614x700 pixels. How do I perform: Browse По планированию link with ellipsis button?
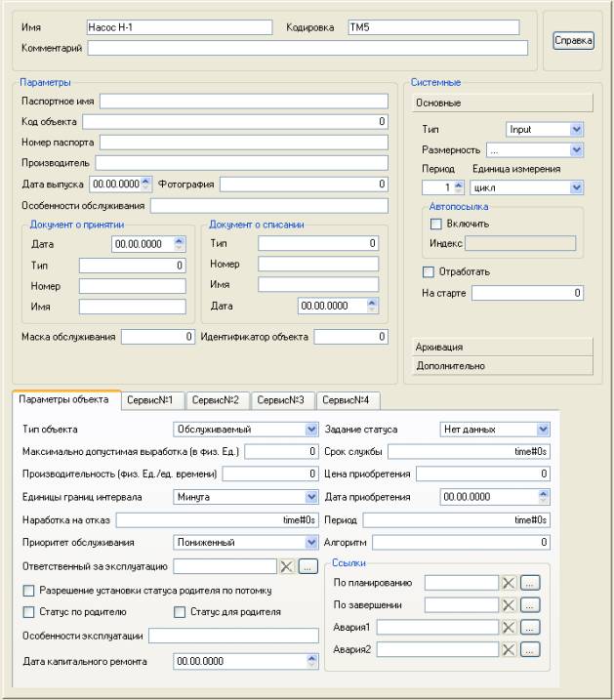pyautogui.click(x=530, y=583)
